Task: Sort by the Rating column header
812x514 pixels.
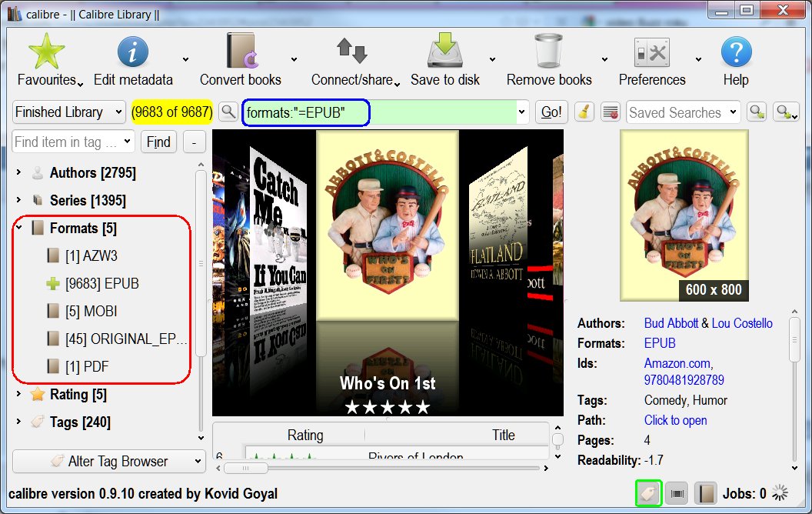Action: [x=305, y=436]
